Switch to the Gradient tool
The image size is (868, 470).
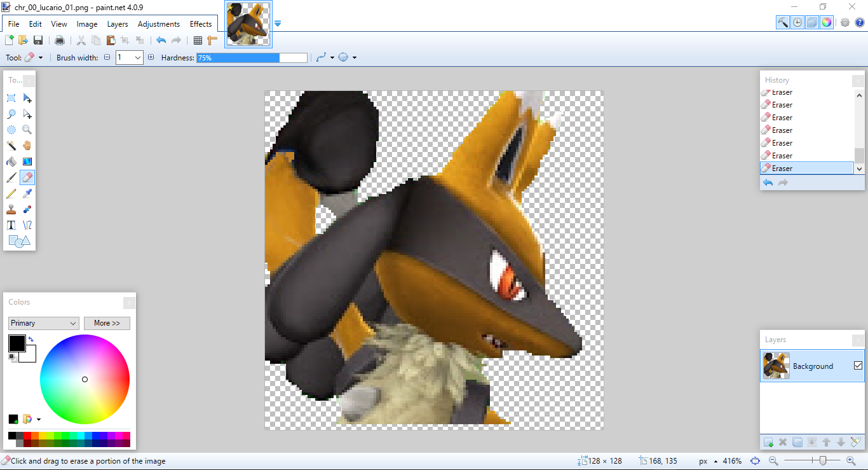pyautogui.click(x=27, y=162)
